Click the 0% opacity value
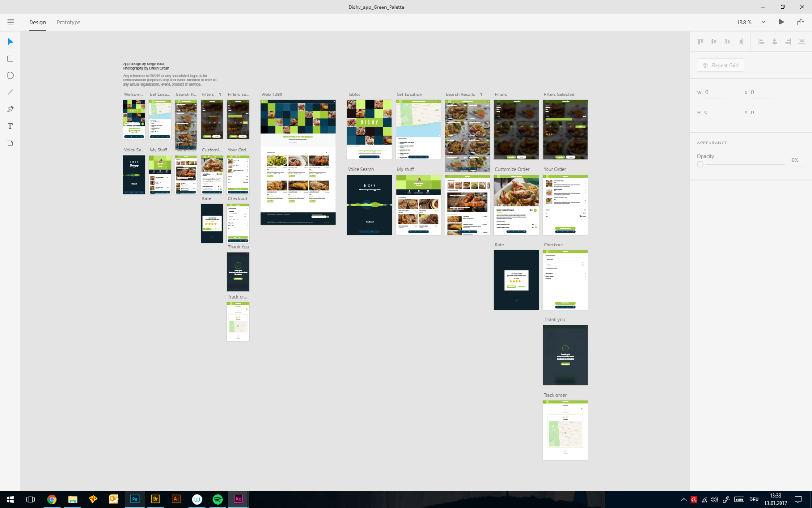 (x=795, y=160)
